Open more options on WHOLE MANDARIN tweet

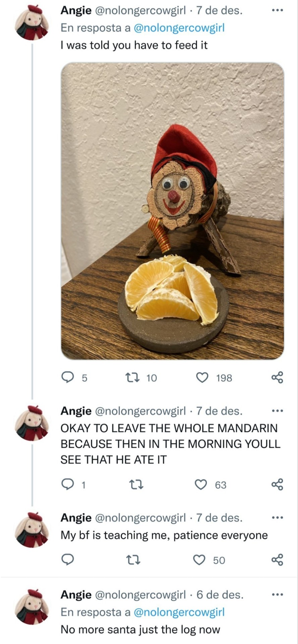(277, 411)
